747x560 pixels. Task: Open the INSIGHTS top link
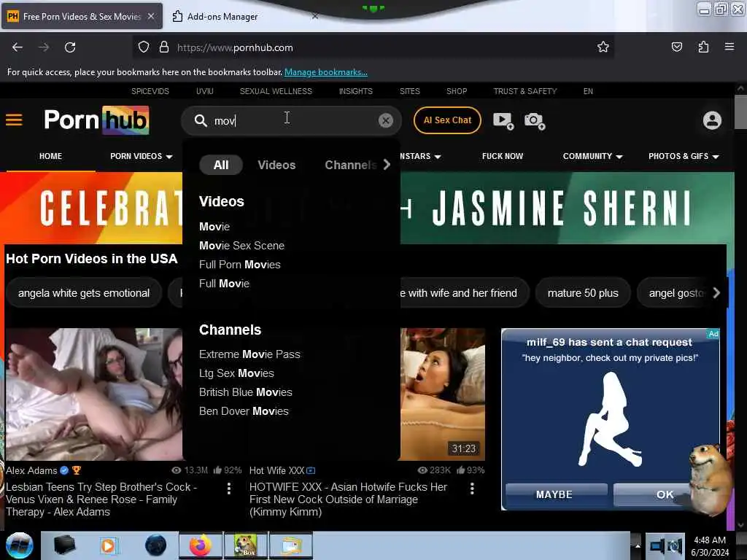pos(356,91)
